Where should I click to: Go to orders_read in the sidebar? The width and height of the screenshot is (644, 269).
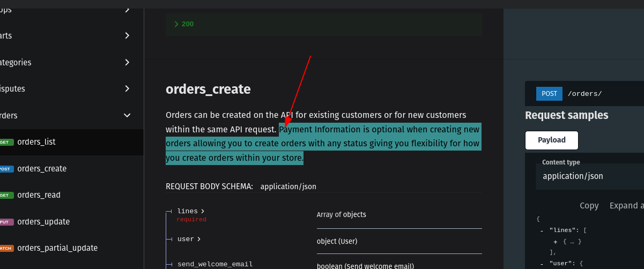tap(39, 195)
